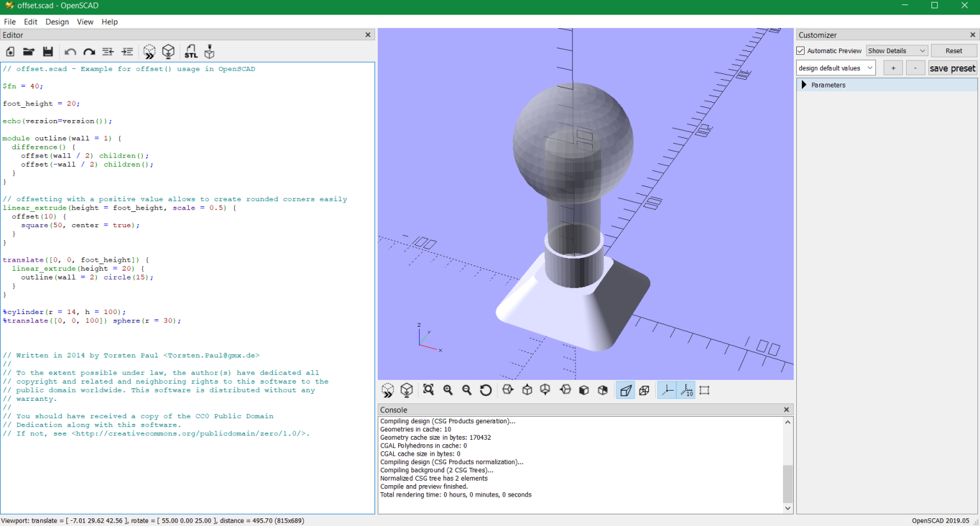Click the Zoom In icon below the 3D view
The image size is (980, 526).
tap(447, 390)
